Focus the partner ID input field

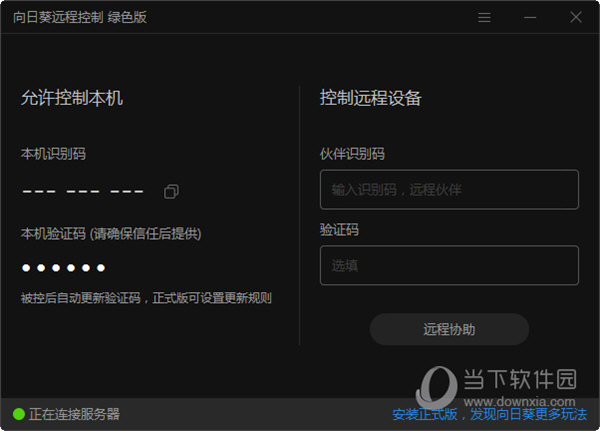(x=449, y=189)
